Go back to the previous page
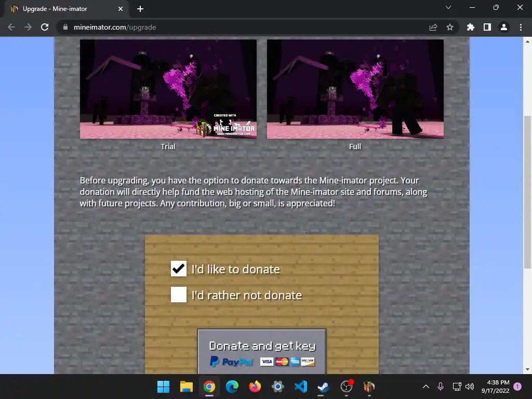 click(11, 27)
